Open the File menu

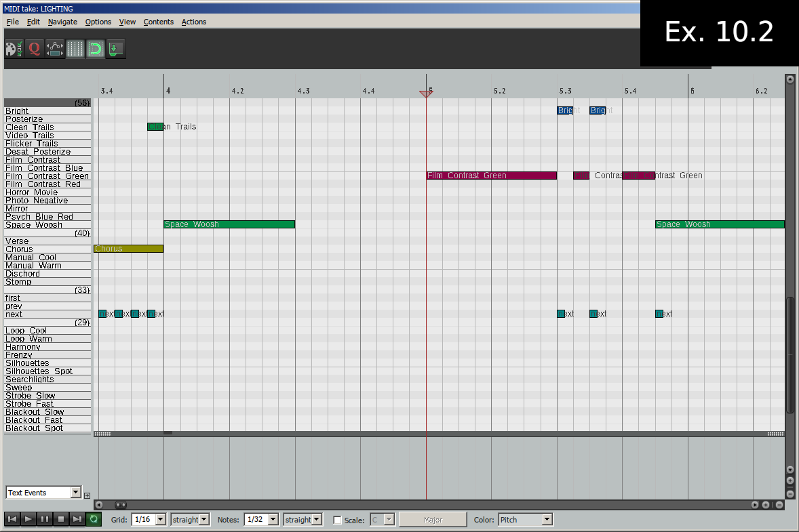(x=13, y=22)
